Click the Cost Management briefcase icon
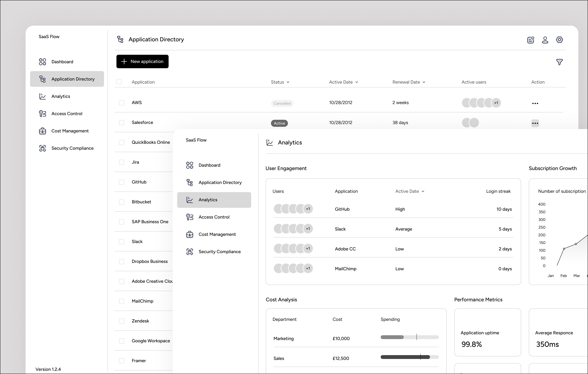Screen dimensions: 588x374 click(43, 131)
